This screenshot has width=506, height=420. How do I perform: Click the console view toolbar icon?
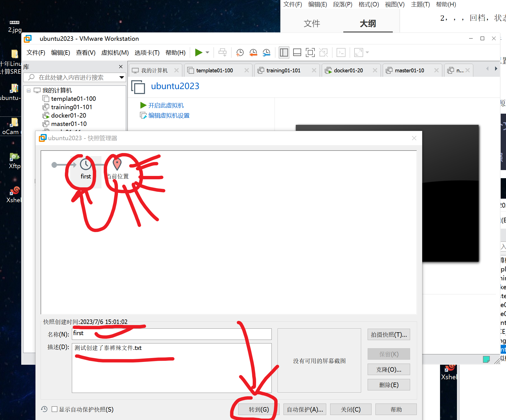[x=341, y=52]
